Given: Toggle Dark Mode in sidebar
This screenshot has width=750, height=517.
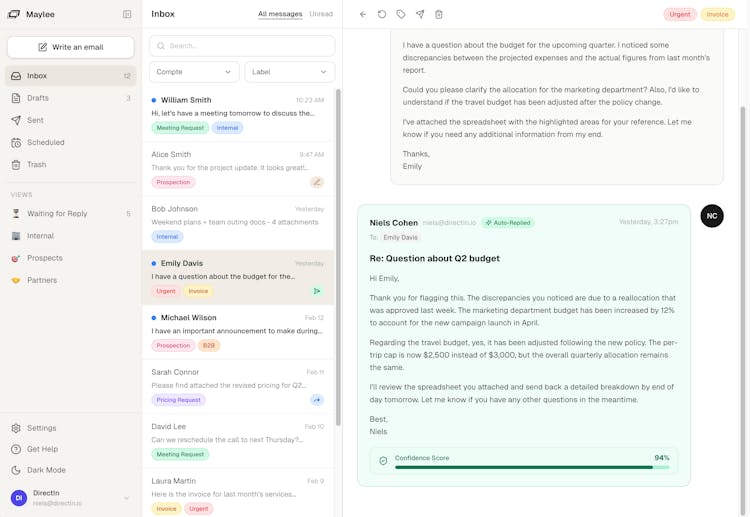Looking at the screenshot, I should [x=46, y=470].
